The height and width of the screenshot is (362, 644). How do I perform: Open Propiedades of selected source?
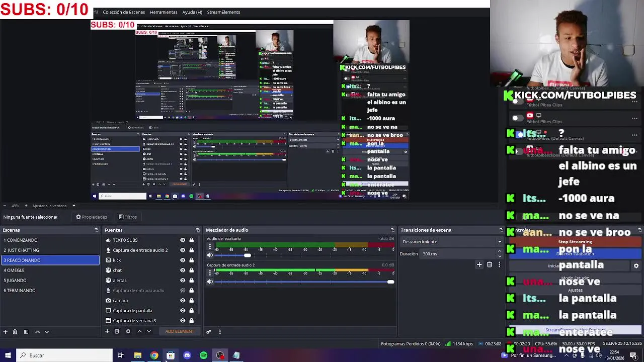pos(92,217)
